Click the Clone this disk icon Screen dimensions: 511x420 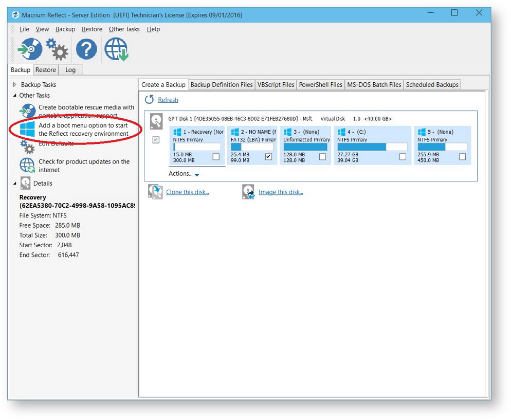[x=155, y=192]
